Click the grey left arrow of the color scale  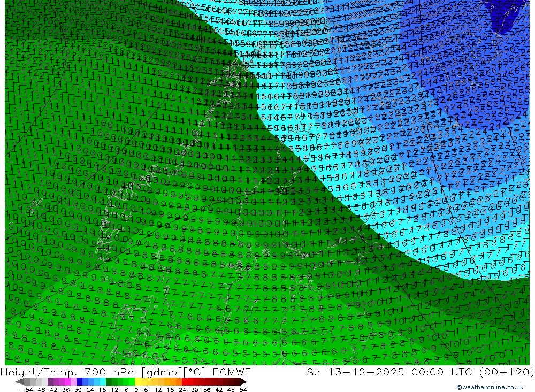pyautogui.click(x=19, y=382)
